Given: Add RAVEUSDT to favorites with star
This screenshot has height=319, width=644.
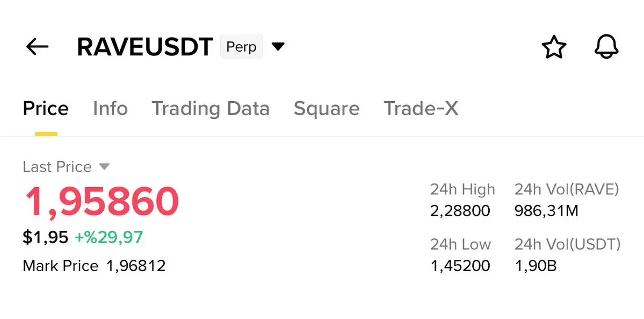Looking at the screenshot, I should click(553, 47).
